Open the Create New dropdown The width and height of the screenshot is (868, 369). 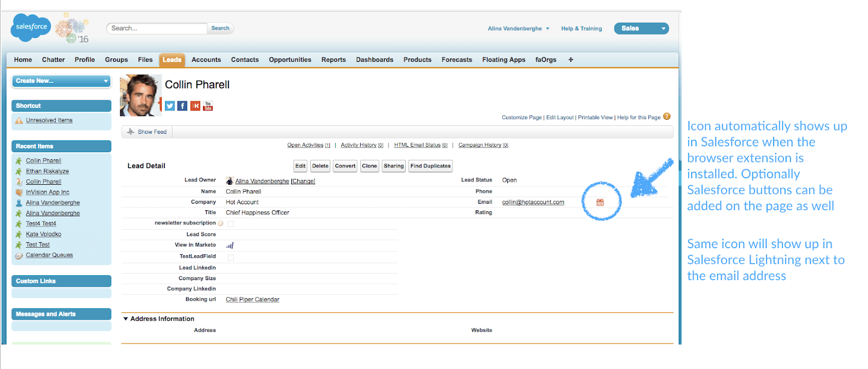tap(61, 81)
